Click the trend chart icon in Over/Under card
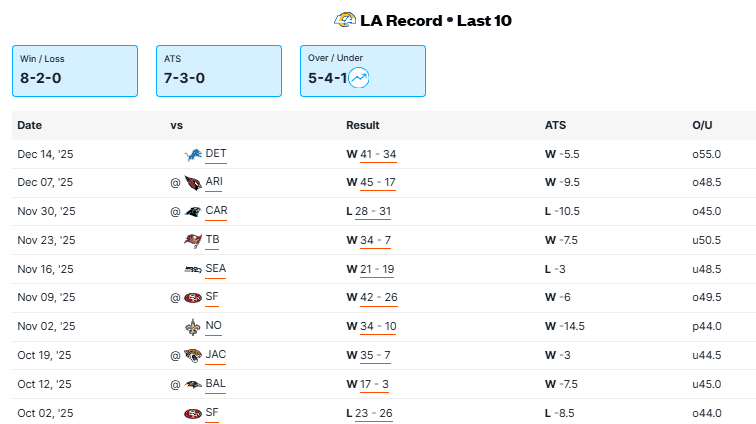This screenshot has height=424, width=756. (359, 77)
